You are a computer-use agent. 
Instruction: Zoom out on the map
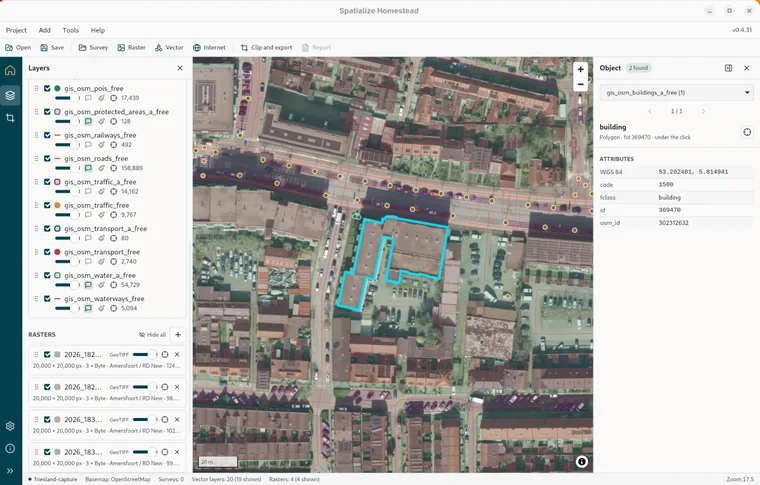tap(580, 84)
